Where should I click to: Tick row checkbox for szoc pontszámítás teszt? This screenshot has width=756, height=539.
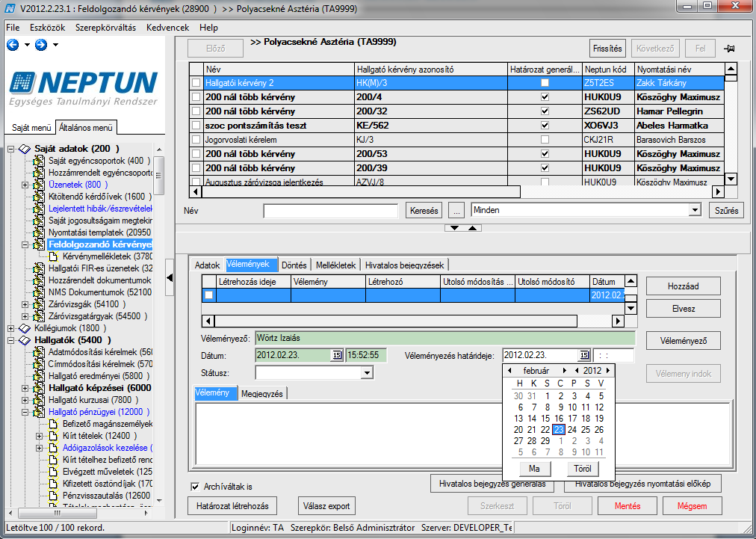click(196, 126)
